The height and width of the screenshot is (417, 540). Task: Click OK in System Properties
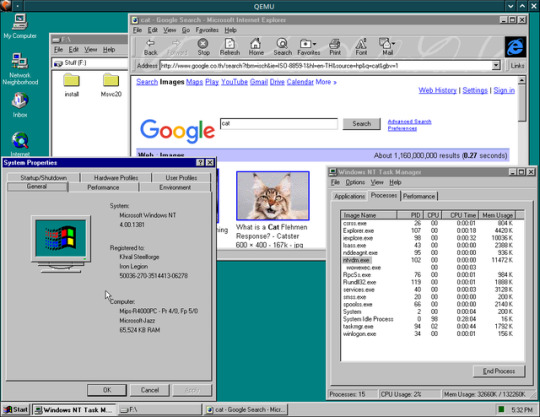pyautogui.click(x=107, y=390)
